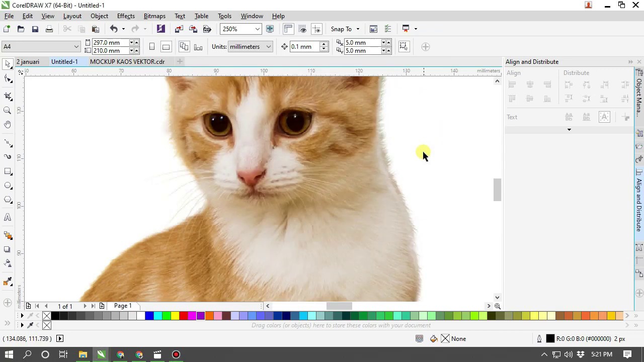Open the Bitmaps menu
Viewport: 644px width, 362px height.
(154, 16)
